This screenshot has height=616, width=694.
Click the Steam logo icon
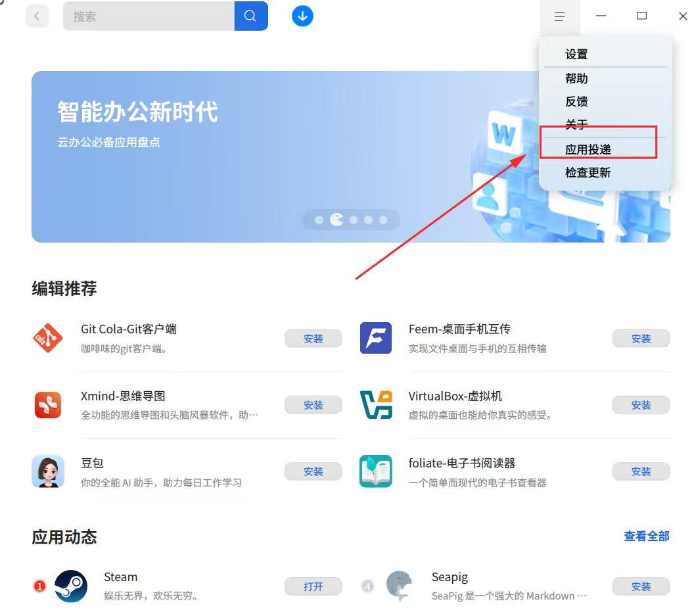pyautogui.click(x=71, y=586)
